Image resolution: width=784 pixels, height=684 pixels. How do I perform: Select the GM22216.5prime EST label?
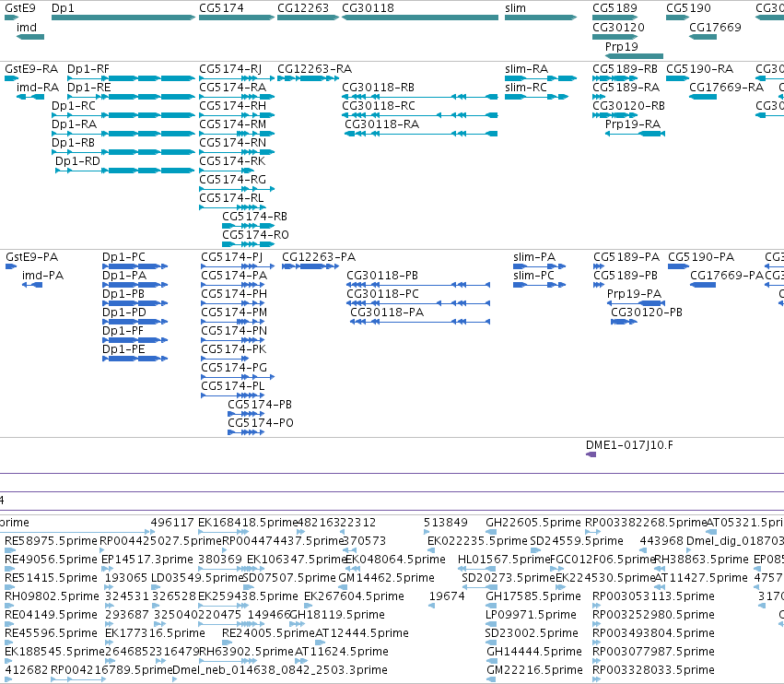pyautogui.click(x=534, y=669)
